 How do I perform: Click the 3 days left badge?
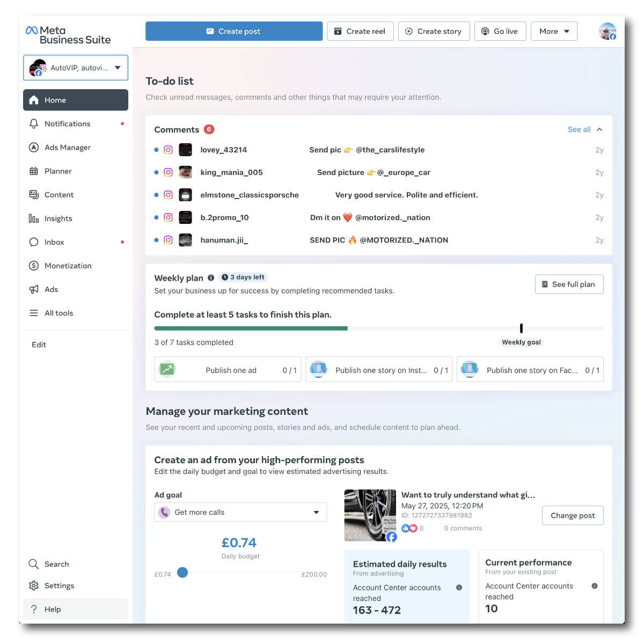point(243,277)
